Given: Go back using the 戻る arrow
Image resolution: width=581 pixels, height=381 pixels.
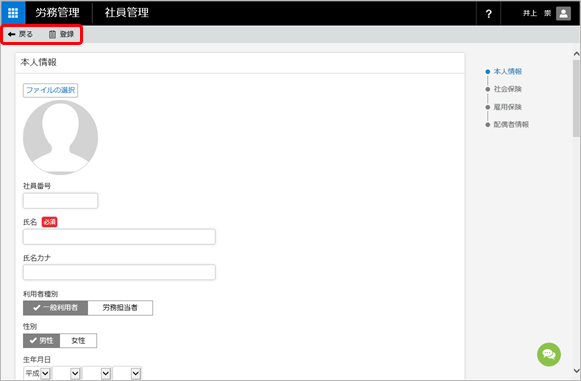Looking at the screenshot, I should pos(20,34).
